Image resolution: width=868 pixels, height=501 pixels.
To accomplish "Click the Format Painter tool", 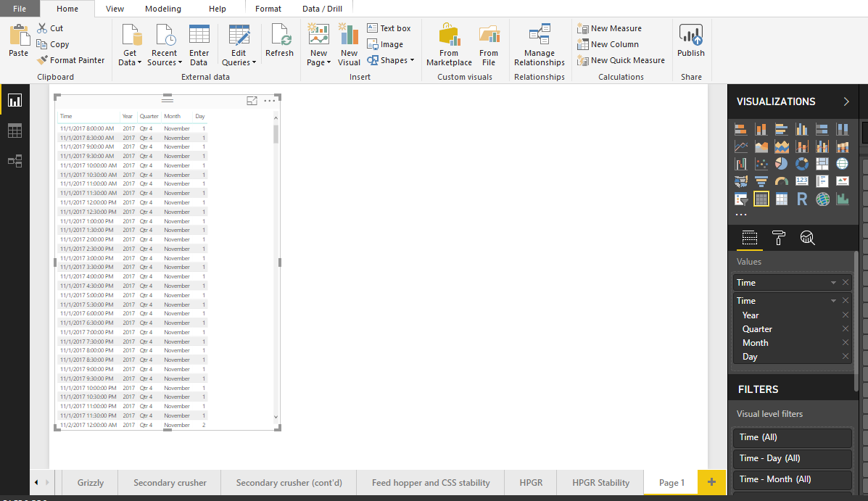I will point(71,60).
